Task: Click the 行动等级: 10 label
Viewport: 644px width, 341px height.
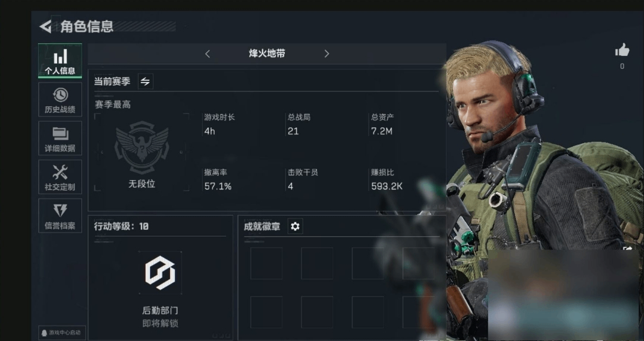Action: point(121,226)
